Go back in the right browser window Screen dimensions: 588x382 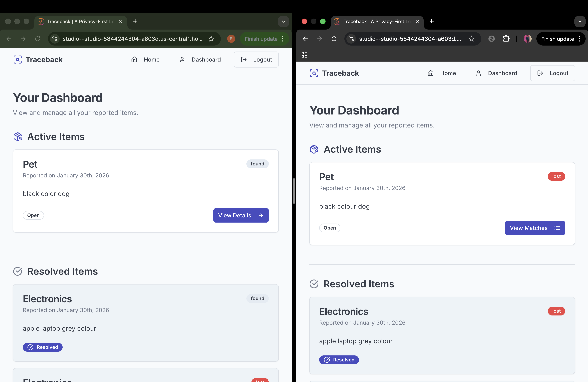(x=305, y=39)
